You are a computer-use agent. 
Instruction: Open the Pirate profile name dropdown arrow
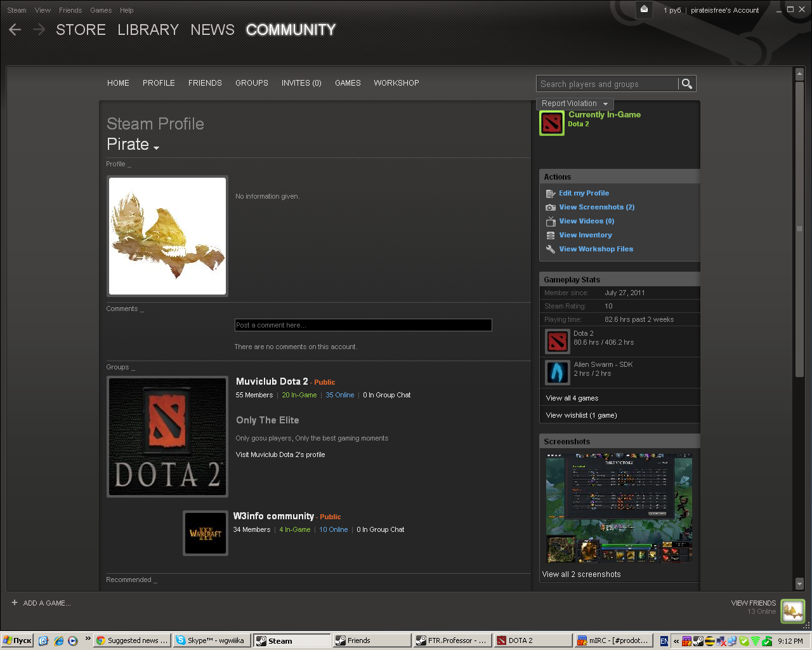coord(156,148)
